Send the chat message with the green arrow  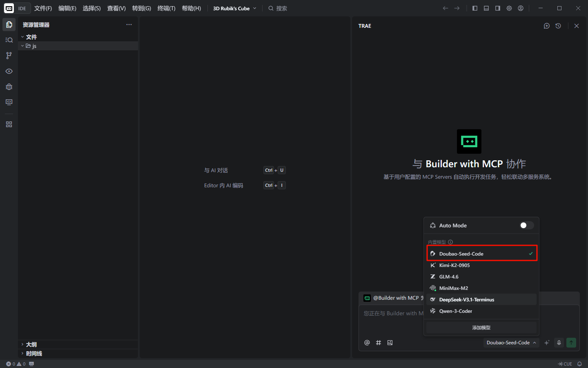(571, 343)
